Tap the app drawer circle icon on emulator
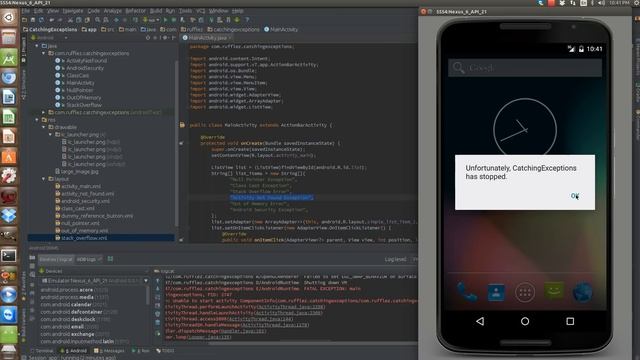The image size is (640, 360). point(525,292)
